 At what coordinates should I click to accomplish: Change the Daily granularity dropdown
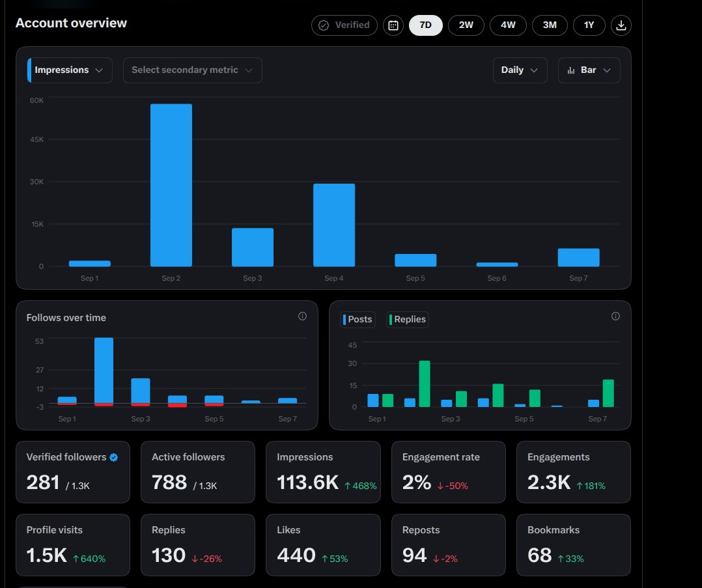(520, 70)
